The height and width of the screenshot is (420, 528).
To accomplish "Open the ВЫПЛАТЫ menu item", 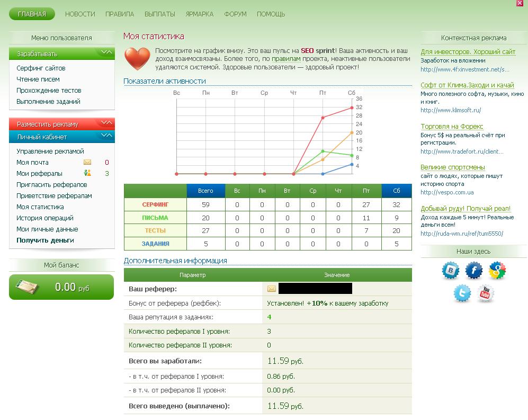I will 159,14.
